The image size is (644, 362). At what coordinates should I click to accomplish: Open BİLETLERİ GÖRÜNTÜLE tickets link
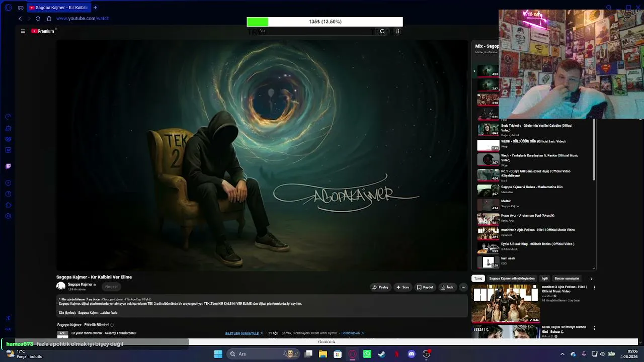(244, 333)
